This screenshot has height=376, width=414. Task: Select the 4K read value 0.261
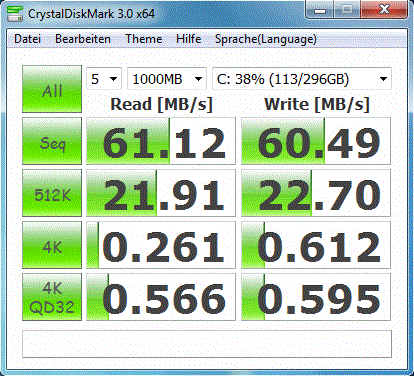pyautogui.click(x=161, y=245)
